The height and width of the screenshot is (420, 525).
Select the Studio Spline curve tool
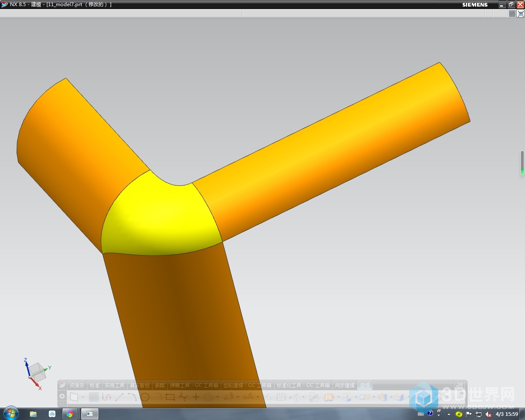coord(107,397)
